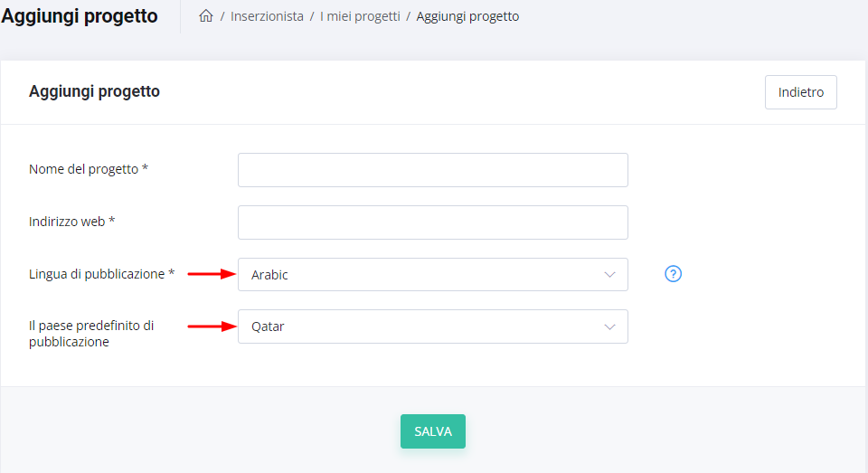Click the chevron arrow in the Qatar dropdown
This screenshot has height=473, width=868.
[609, 326]
